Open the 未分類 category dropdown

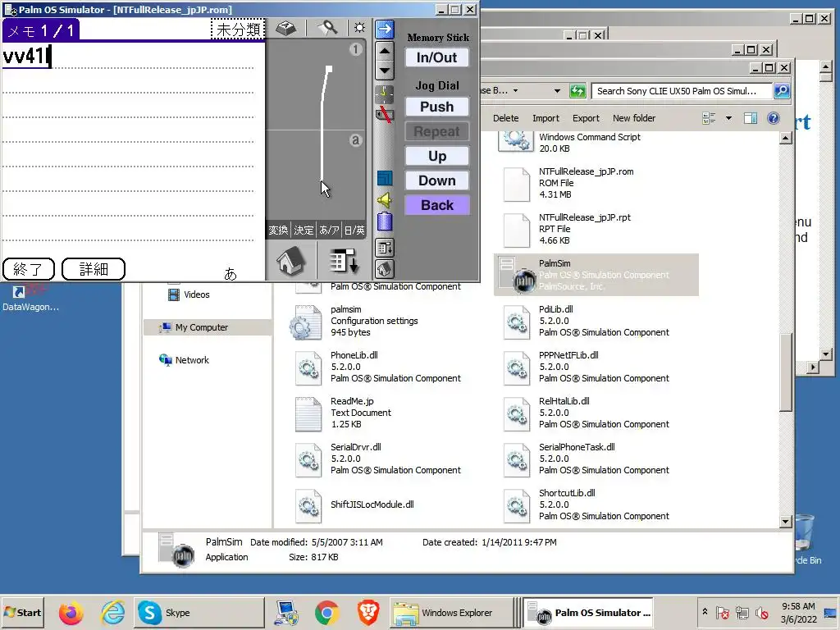coord(237,29)
